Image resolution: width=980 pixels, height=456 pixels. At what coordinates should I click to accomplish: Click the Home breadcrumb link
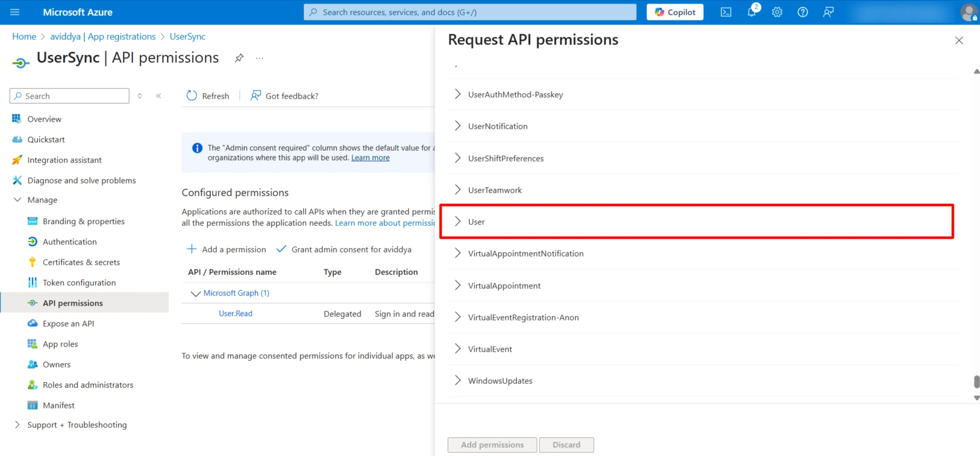[x=24, y=36]
